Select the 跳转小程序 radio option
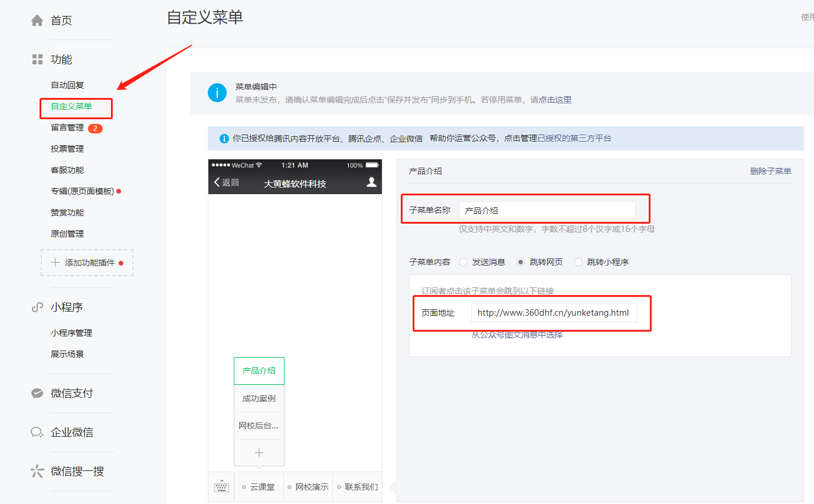This screenshot has height=504, width=814. point(578,262)
